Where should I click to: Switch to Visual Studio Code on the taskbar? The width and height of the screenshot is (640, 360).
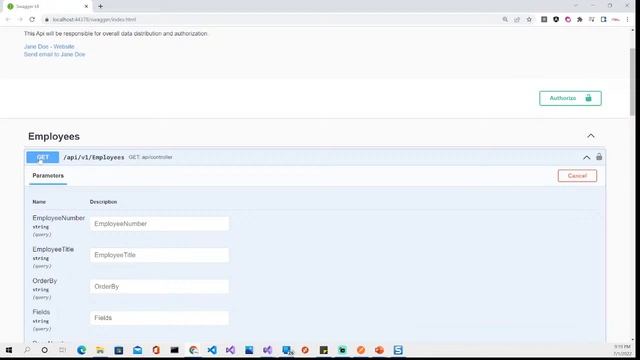click(212, 350)
